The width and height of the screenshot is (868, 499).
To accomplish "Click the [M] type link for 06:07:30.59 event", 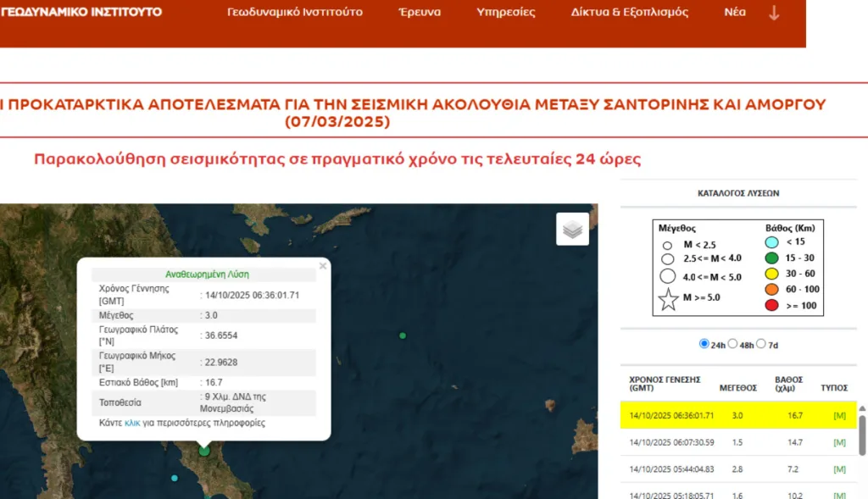I will 839,442.
